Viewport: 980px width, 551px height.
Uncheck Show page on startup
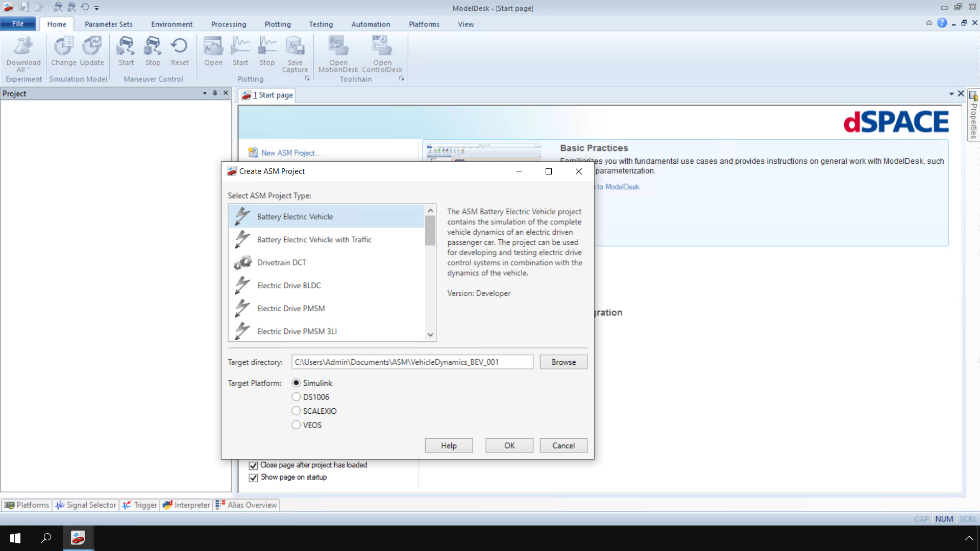253,478
